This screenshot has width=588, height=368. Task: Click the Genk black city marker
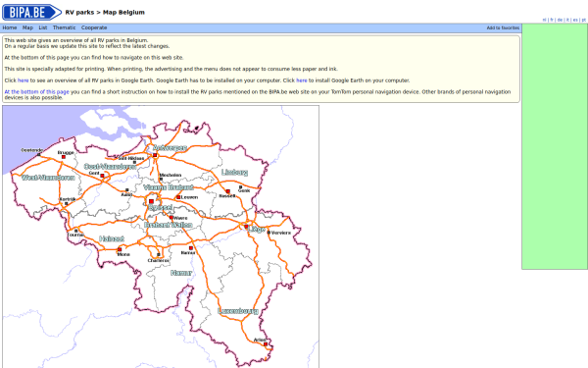pyautogui.click(x=241, y=186)
